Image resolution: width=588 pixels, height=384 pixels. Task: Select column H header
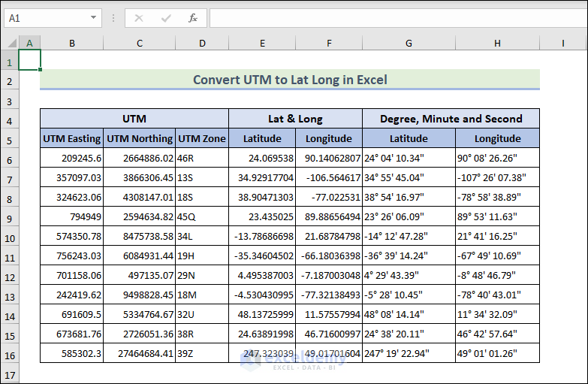click(x=497, y=44)
